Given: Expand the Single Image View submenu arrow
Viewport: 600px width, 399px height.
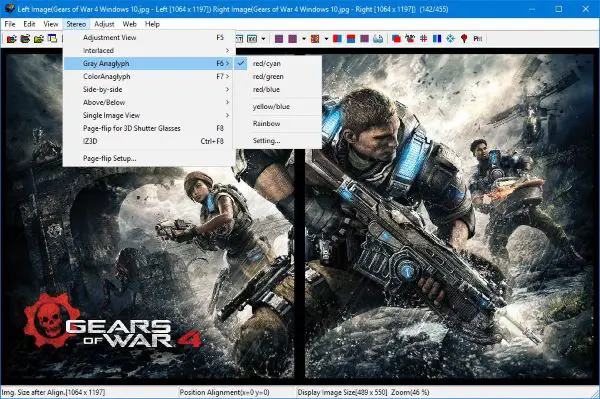Looking at the screenshot, I should click(227, 116).
